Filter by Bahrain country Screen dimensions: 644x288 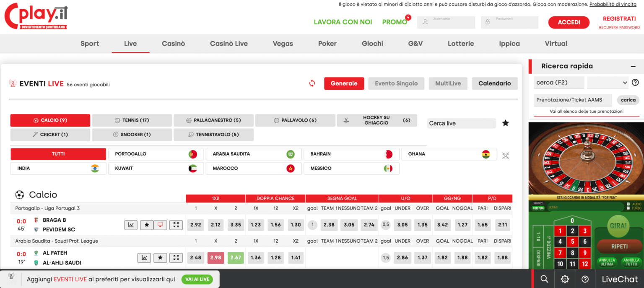click(351, 154)
